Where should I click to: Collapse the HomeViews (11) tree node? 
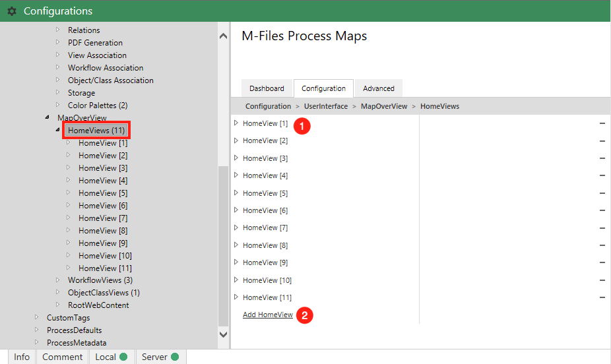[x=57, y=131]
